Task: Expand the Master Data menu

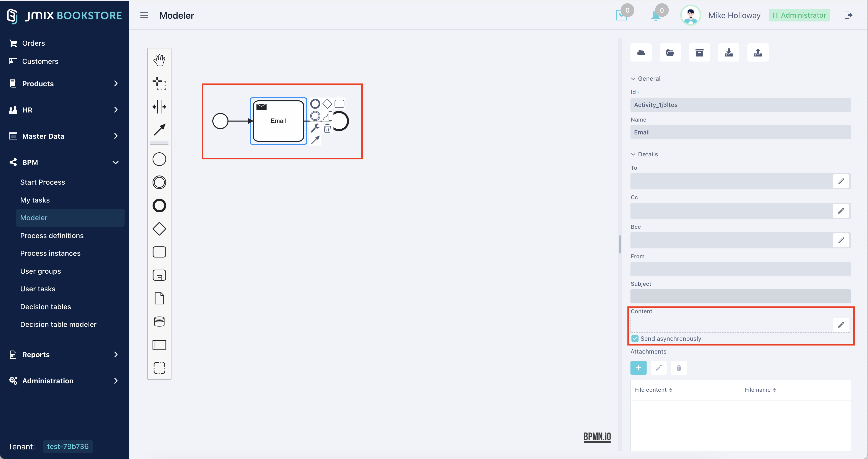Action: (x=64, y=136)
